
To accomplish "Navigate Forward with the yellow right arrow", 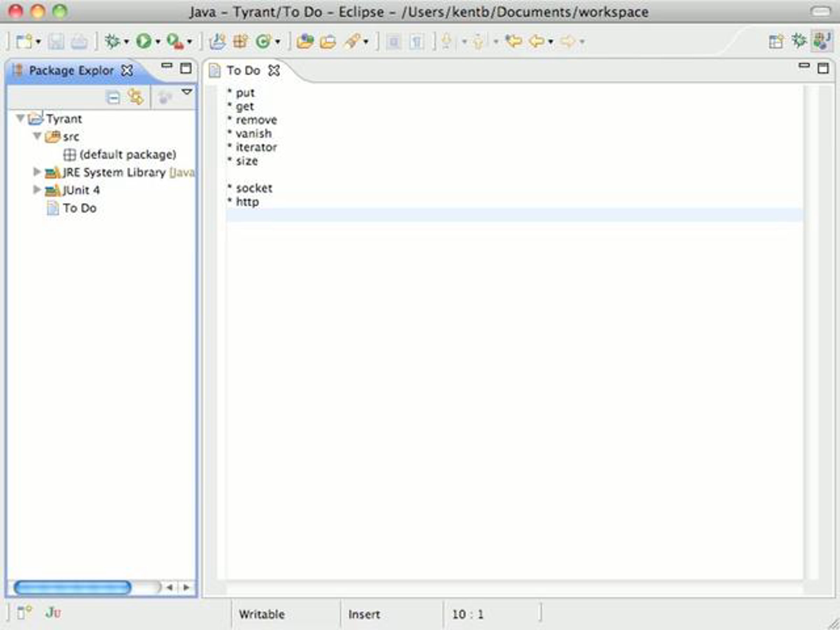I will pyautogui.click(x=568, y=41).
